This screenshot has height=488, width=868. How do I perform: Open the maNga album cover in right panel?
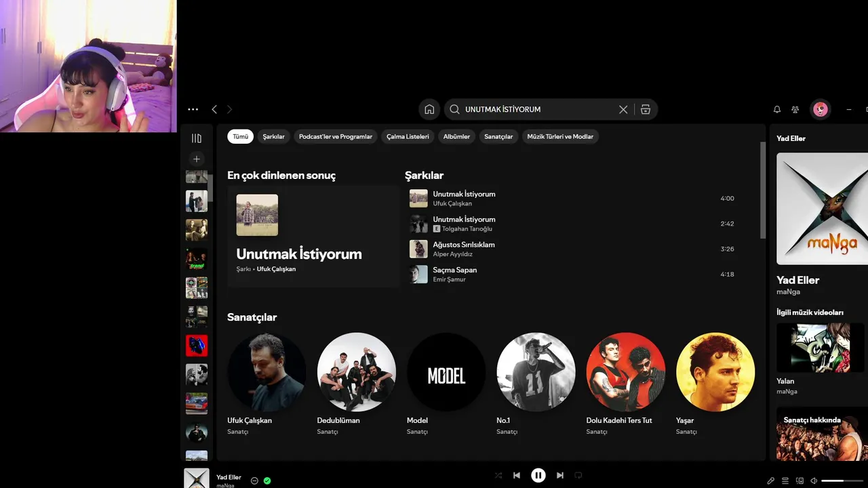tap(822, 209)
